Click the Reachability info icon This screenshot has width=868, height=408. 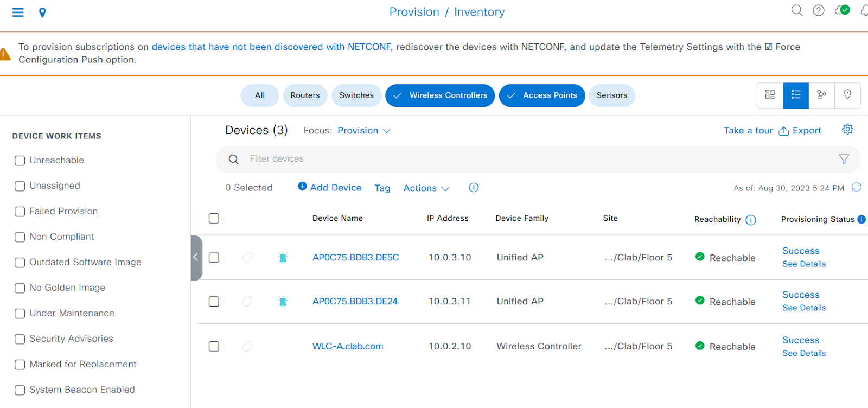click(x=751, y=220)
